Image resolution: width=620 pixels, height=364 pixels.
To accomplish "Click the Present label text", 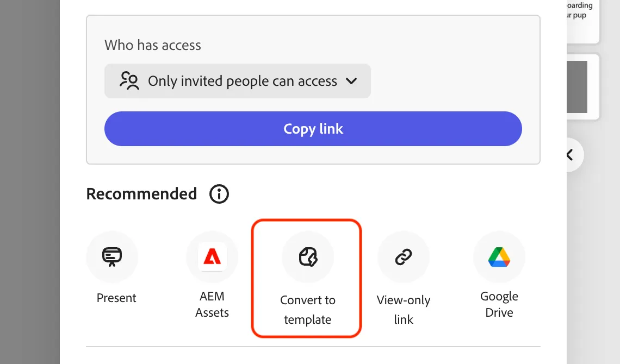I will [116, 298].
